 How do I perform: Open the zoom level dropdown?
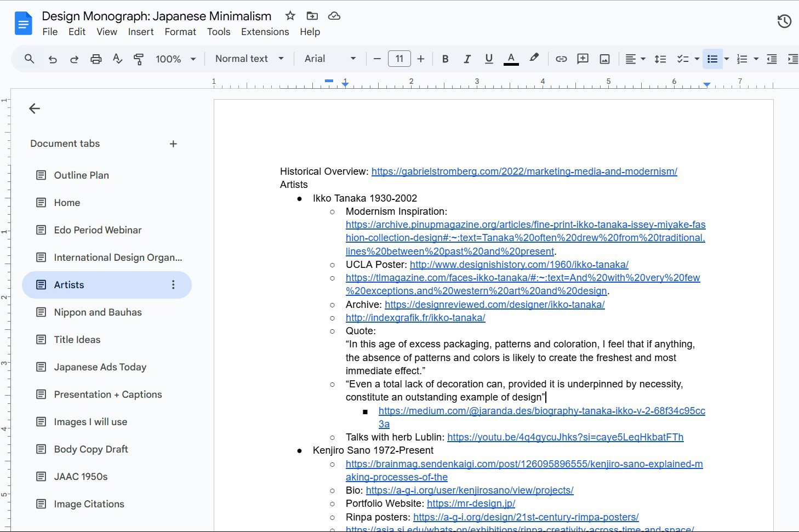[x=175, y=59]
